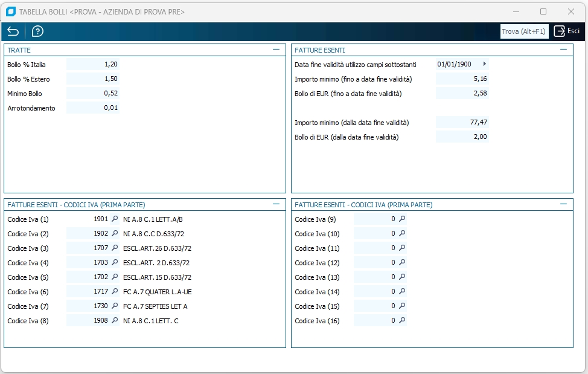Image resolution: width=588 pixels, height=374 pixels.
Task: Open date picker arrow next to 01/01/1900
Action: (x=484, y=64)
